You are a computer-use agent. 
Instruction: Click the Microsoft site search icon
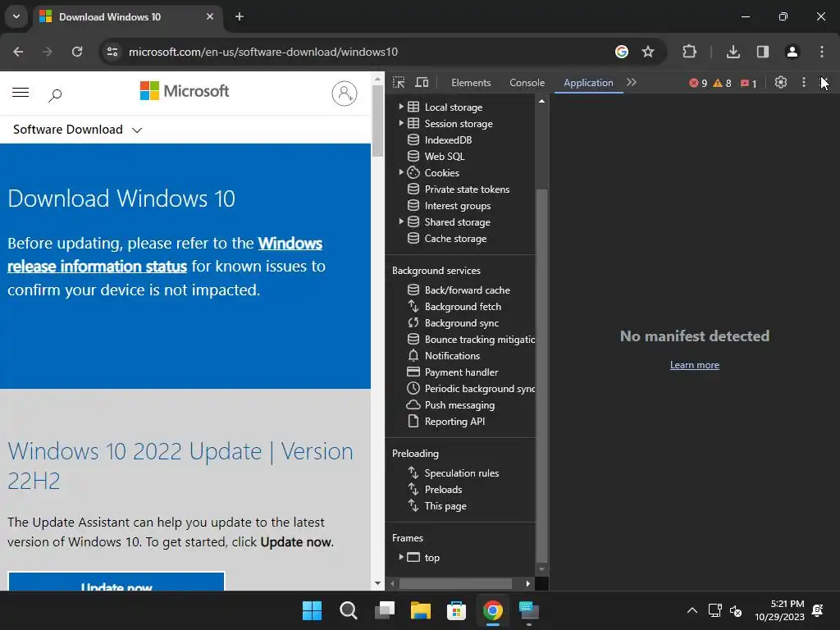click(x=55, y=95)
